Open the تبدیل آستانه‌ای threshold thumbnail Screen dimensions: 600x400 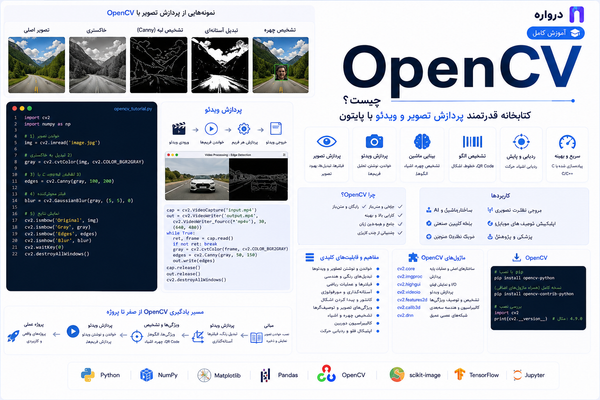tap(220, 65)
